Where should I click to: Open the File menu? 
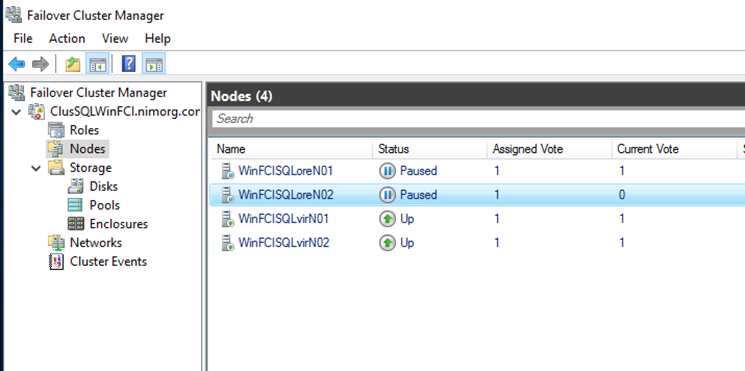(x=23, y=38)
